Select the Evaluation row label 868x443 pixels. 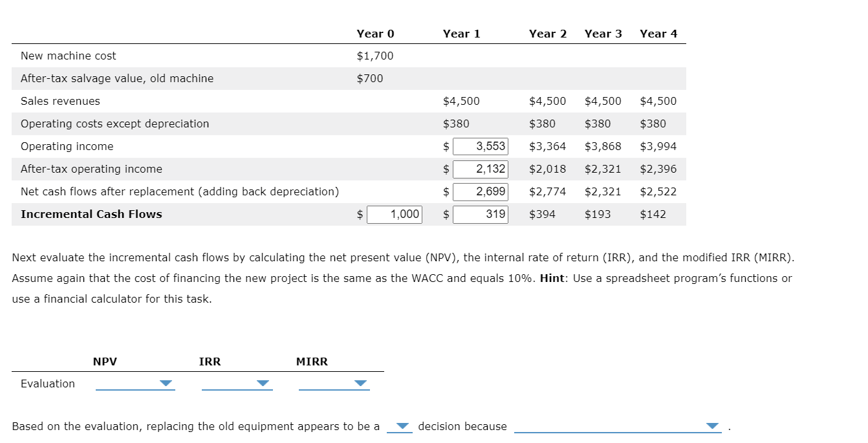coord(47,384)
